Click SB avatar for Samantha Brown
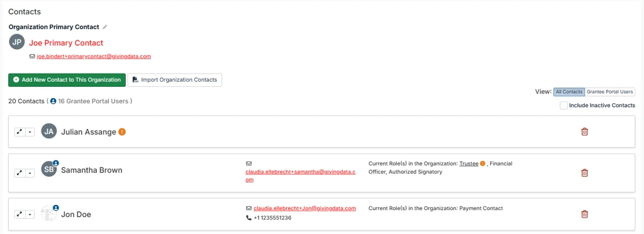The height and width of the screenshot is (234, 644). [x=49, y=169]
